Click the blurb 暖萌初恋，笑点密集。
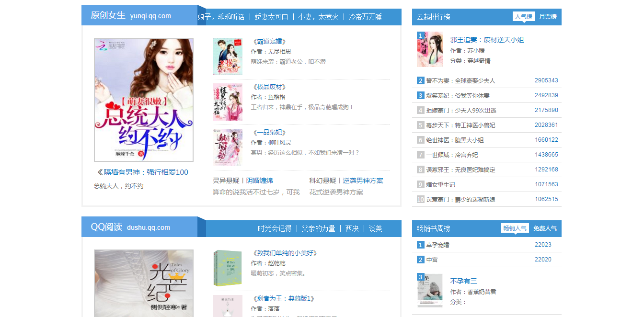Image resolution: width=644 pixels, height=317 pixels. [x=278, y=273]
